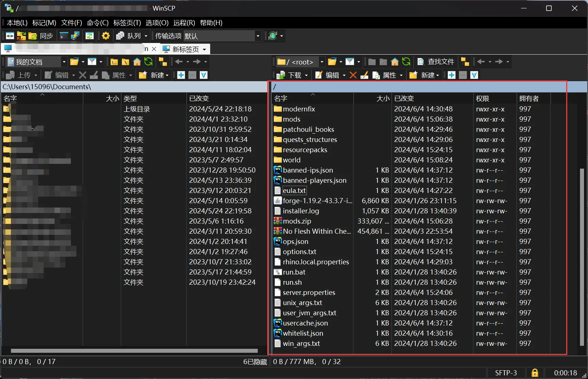Click the remote panel filter icon

click(350, 62)
